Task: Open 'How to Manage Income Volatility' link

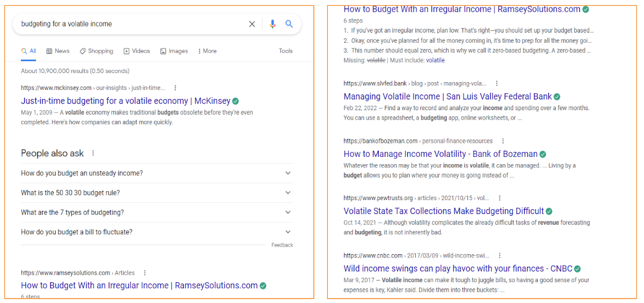Action: coord(441,154)
